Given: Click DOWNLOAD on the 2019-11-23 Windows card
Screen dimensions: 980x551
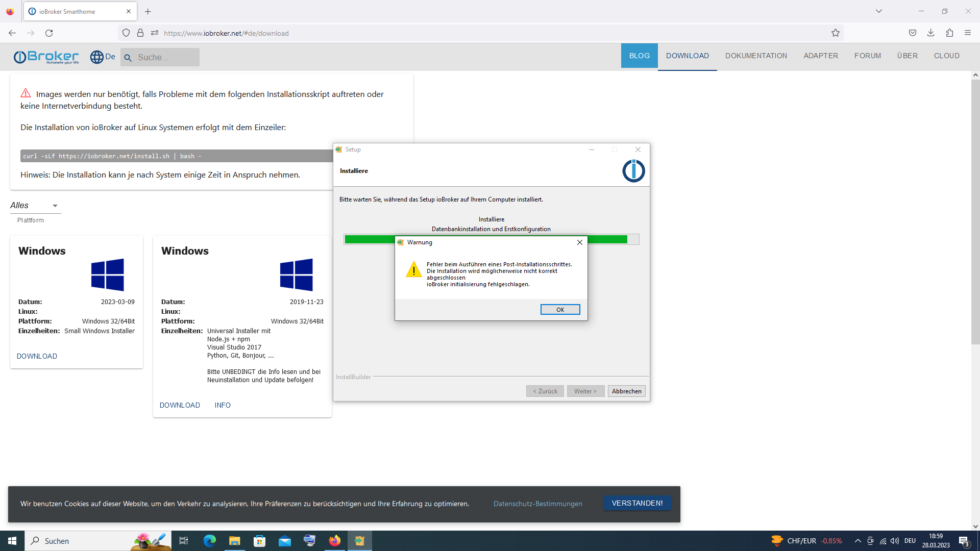Looking at the screenshot, I should pyautogui.click(x=180, y=405).
